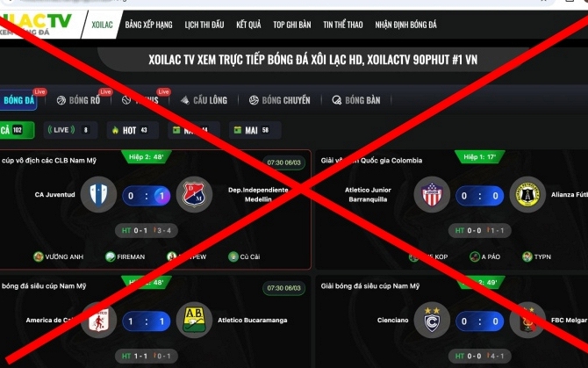Filter matches by LIVE 8

click(x=70, y=130)
